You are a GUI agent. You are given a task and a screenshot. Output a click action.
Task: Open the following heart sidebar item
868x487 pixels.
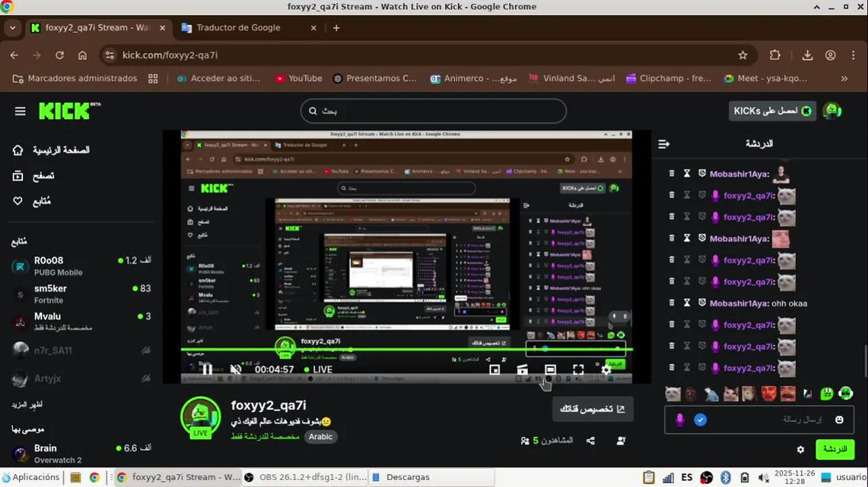tap(32, 201)
